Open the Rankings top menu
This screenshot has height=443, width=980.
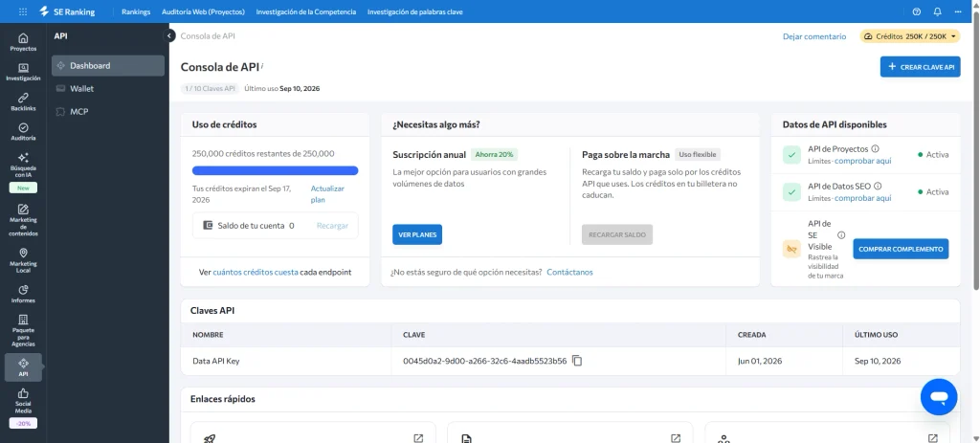(x=136, y=11)
